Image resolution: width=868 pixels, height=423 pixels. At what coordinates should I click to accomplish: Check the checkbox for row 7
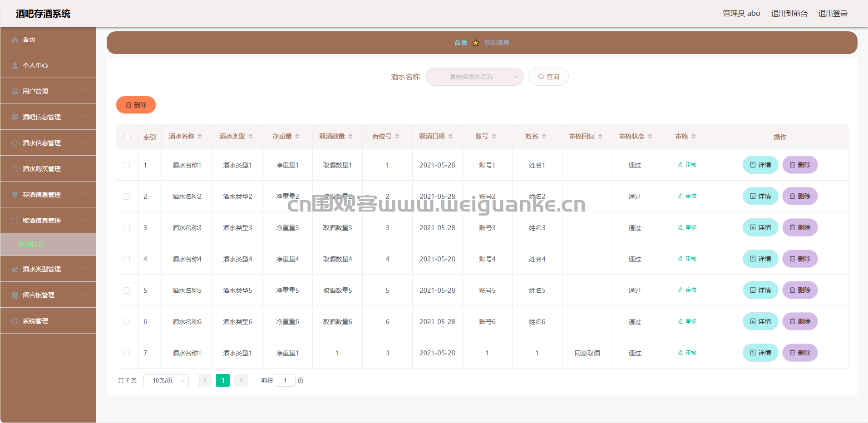127,353
